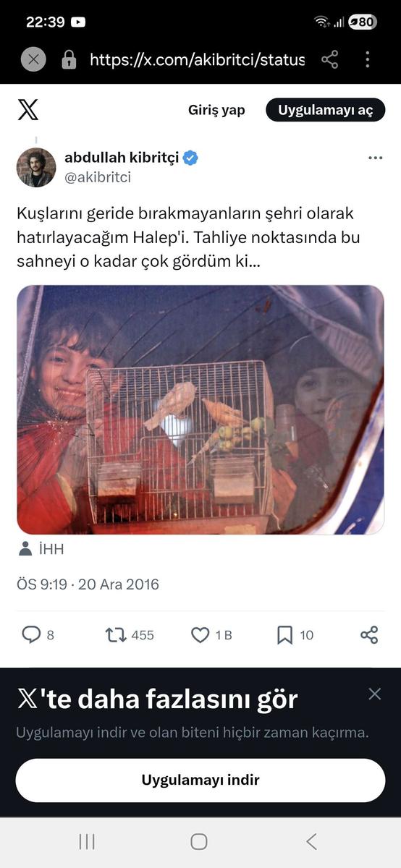
Task: Like the tweet with heart icon
Action: [200, 635]
